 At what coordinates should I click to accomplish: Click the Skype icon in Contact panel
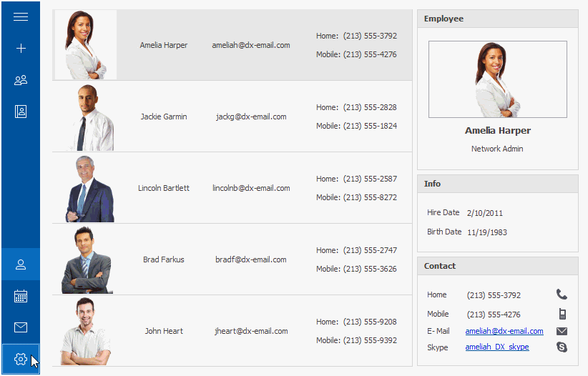click(562, 347)
